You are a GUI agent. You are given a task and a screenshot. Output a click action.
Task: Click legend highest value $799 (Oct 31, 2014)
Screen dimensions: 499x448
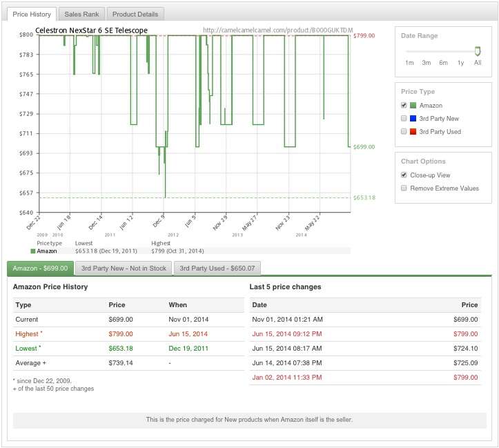tap(177, 251)
